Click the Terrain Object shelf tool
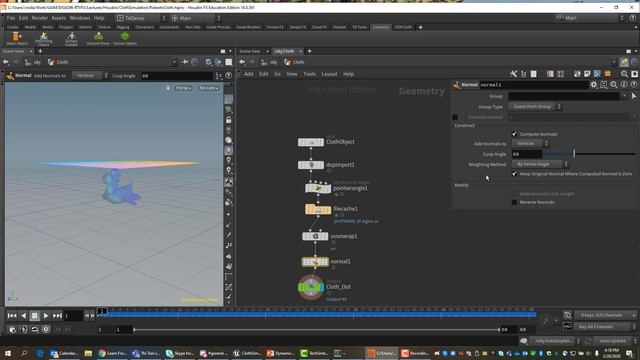Image resolution: width=640 pixels, height=360 pixels. (x=125, y=39)
